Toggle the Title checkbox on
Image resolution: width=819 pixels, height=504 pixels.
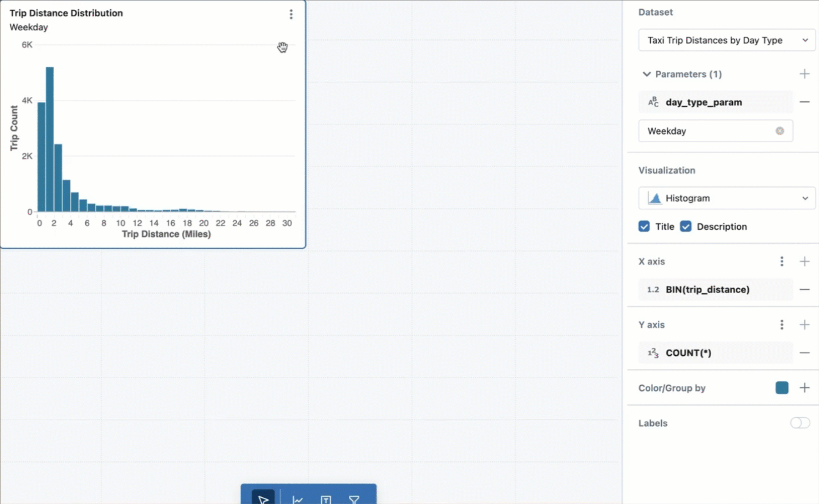(x=644, y=227)
